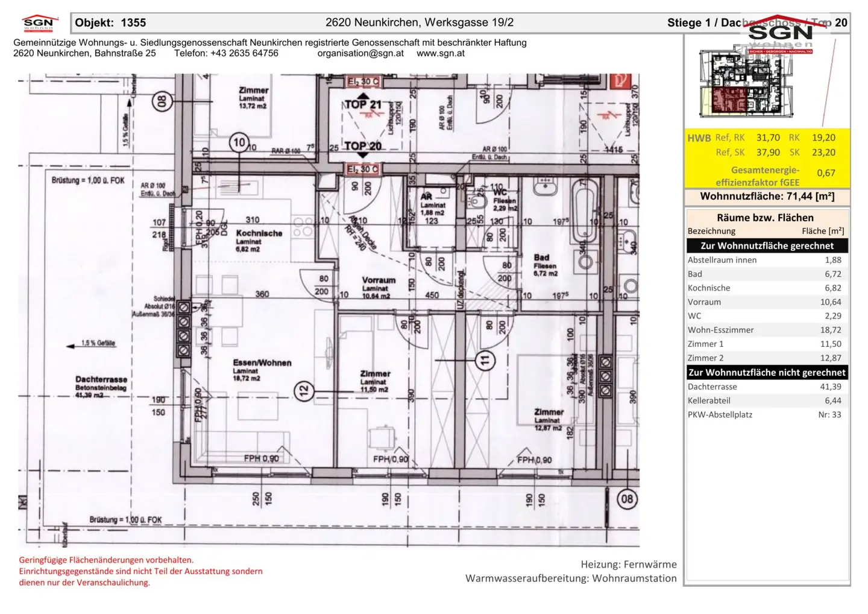Select the address "2620 Neunkirchen, Werksgasse 19/2"
Image resolution: width=868 pixels, height=614 pixels.
[x=420, y=23]
